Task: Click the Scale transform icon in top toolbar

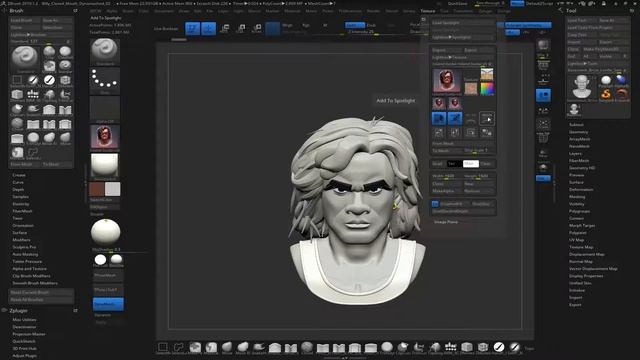Action: [x=241, y=28]
